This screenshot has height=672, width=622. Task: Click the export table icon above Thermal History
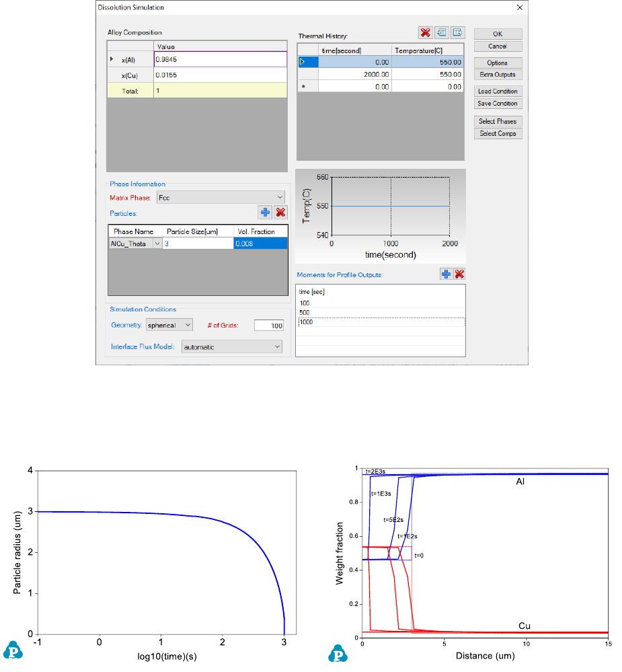coord(457,32)
